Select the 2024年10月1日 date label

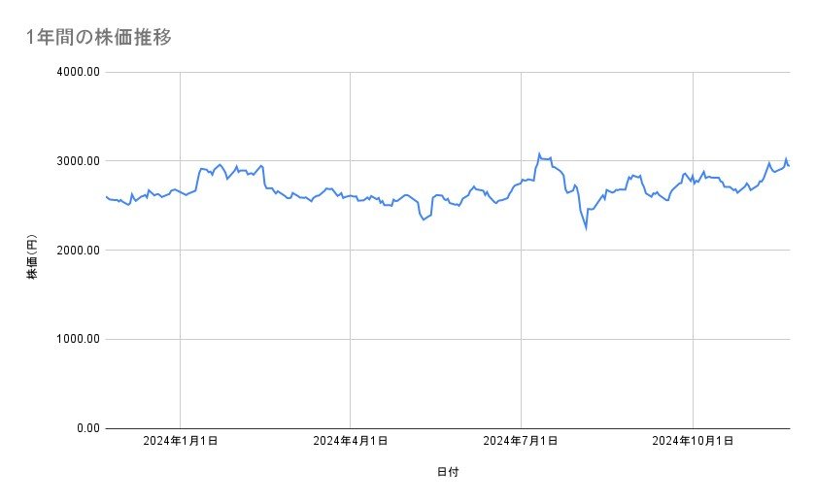(692, 441)
